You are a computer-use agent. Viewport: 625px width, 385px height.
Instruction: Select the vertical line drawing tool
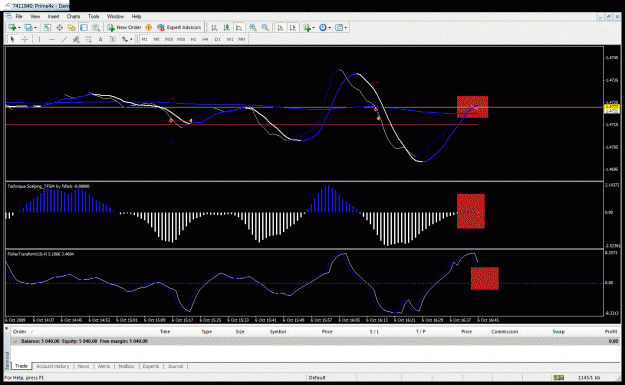(x=39, y=39)
